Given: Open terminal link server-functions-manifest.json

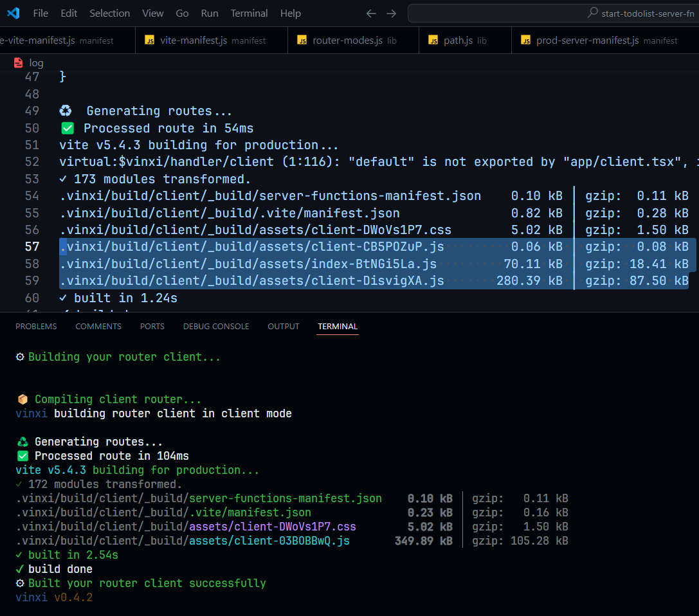Looking at the screenshot, I should pyautogui.click(x=286, y=498).
